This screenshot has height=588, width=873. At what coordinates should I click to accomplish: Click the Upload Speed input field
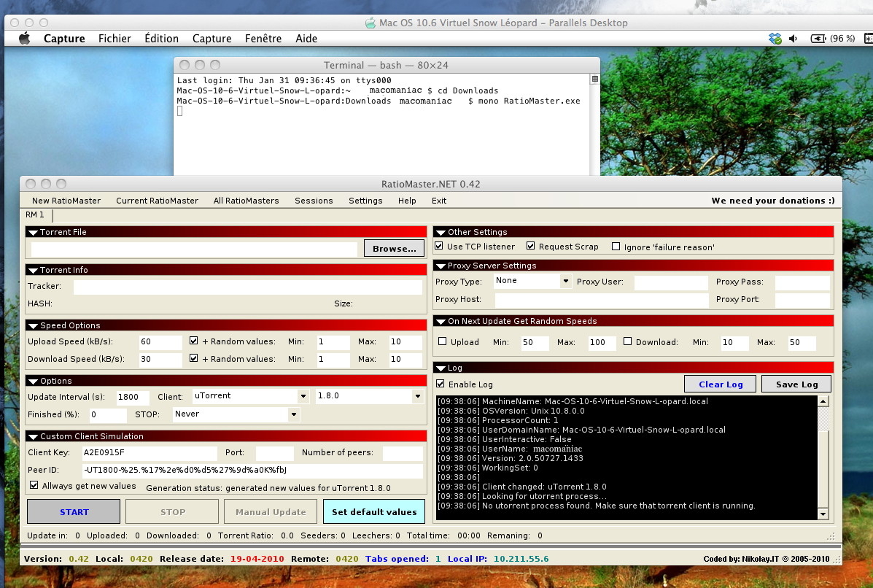tap(160, 342)
